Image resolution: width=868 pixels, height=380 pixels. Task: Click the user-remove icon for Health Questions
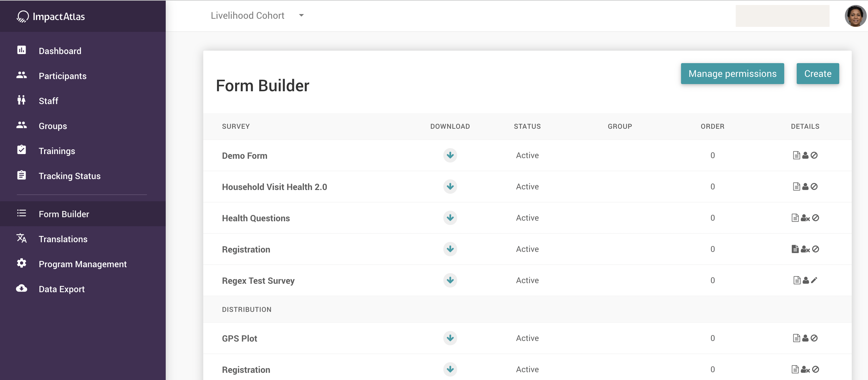tap(805, 218)
